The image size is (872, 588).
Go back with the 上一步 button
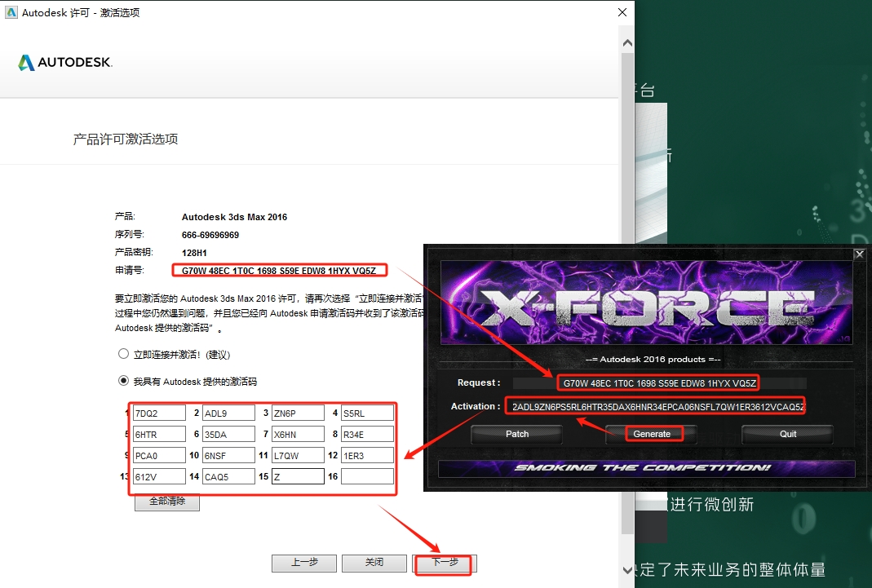(304, 563)
